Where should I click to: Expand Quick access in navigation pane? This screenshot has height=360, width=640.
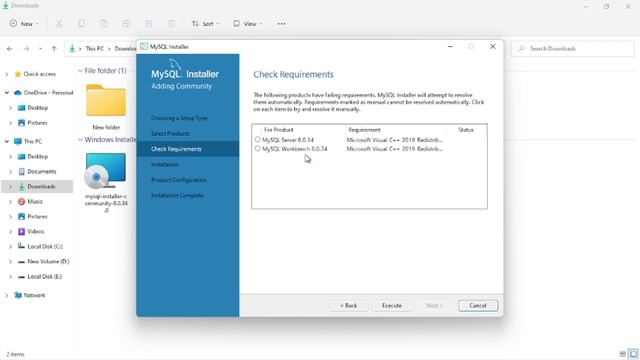tap(7, 74)
